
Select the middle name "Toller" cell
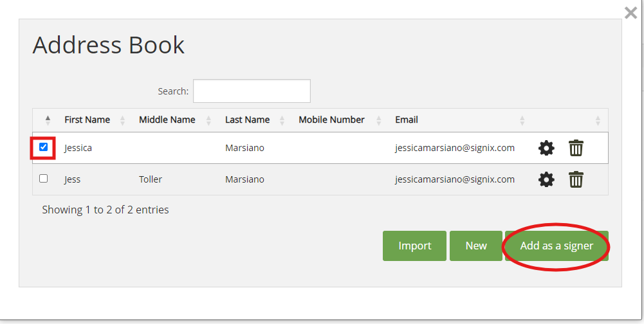pyautogui.click(x=151, y=179)
